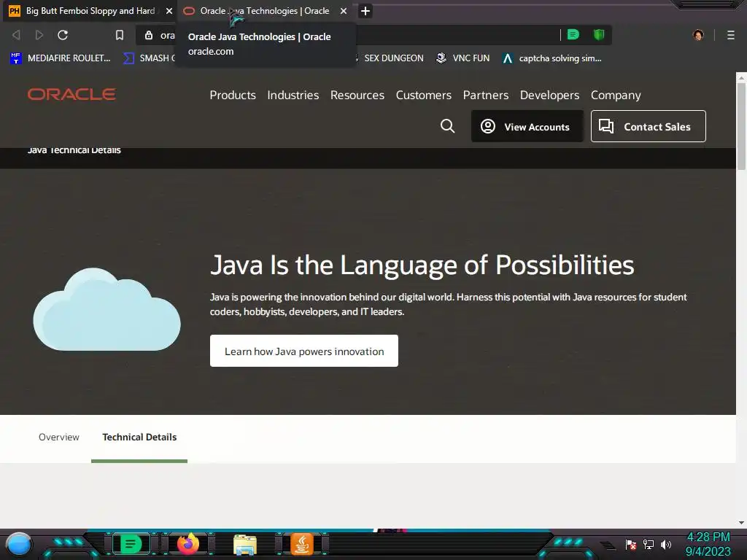Screen dimensions: 747x560
Task: Click the volume speaker tray icon
Action: click(665, 544)
